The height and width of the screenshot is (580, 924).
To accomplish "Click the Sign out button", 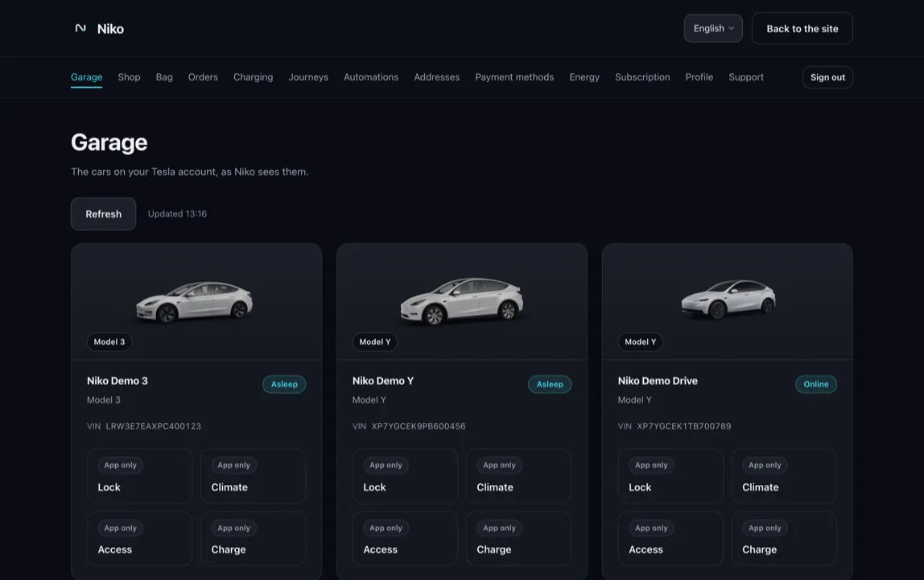I will (x=827, y=77).
